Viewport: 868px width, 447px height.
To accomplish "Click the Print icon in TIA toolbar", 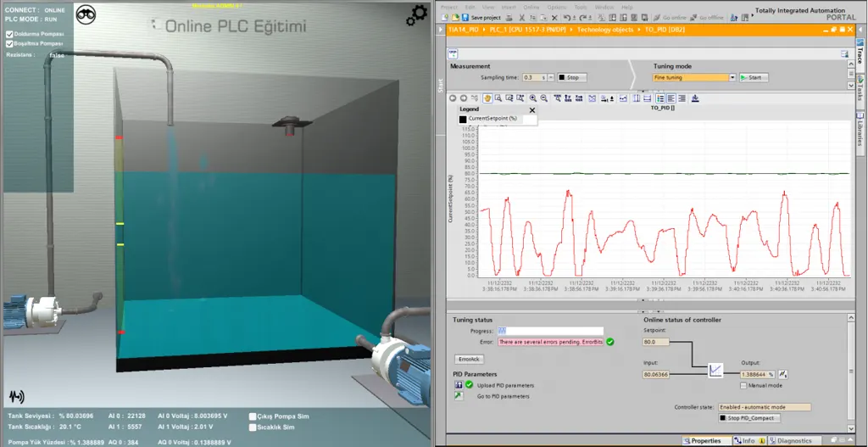I will click(x=509, y=18).
